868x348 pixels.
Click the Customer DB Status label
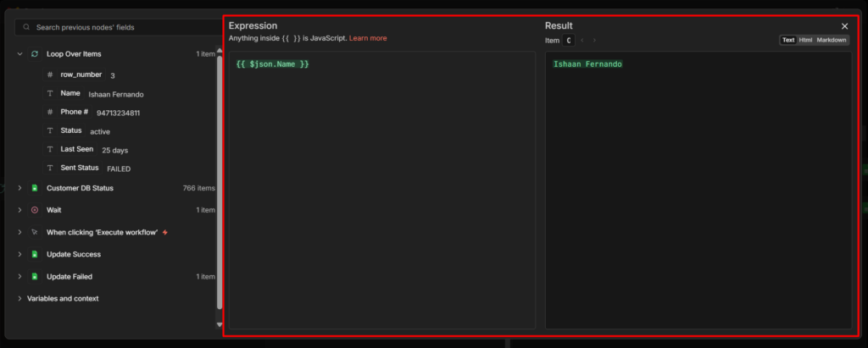(x=80, y=188)
